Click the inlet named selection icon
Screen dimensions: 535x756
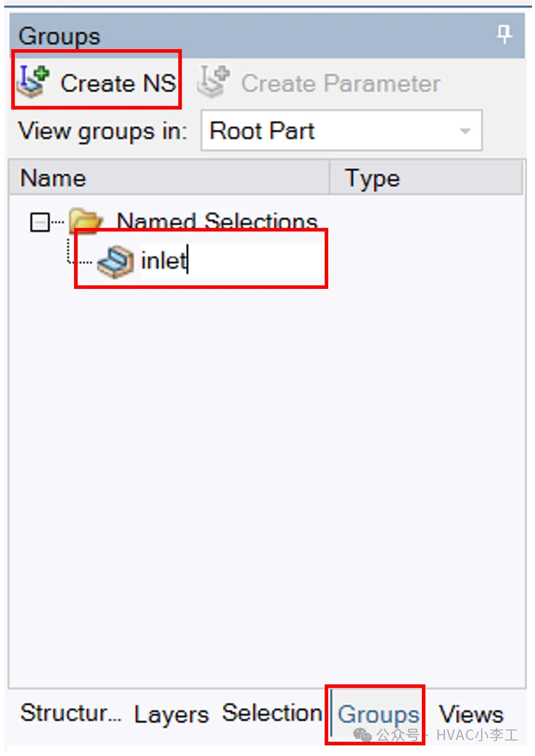point(116,261)
